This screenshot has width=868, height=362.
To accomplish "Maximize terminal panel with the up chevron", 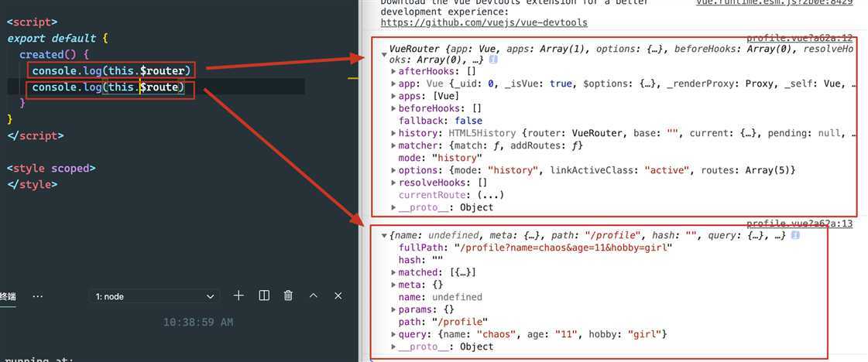I will pyautogui.click(x=314, y=295).
